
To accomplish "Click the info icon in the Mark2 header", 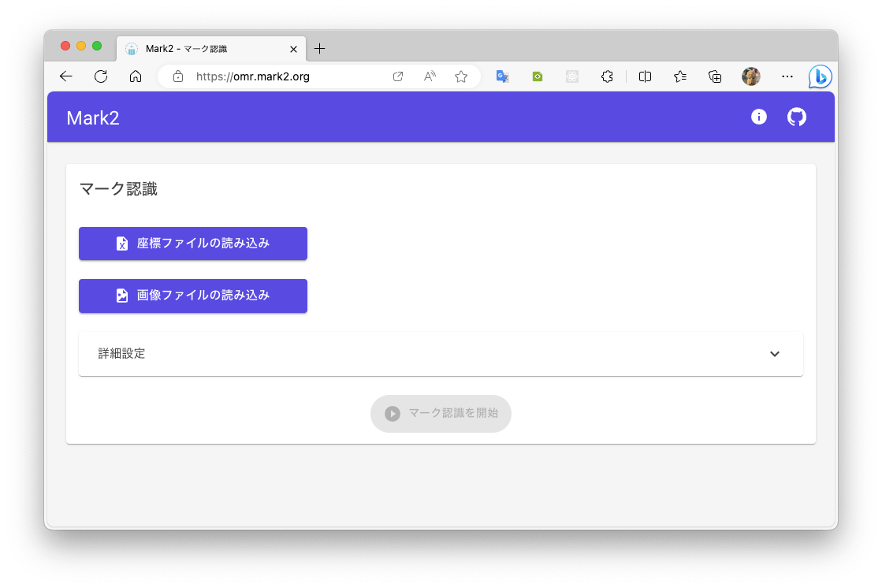I will pos(759,117).
